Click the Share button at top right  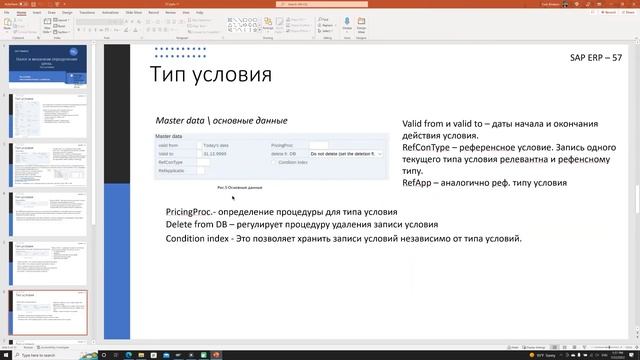coord(629,13)
